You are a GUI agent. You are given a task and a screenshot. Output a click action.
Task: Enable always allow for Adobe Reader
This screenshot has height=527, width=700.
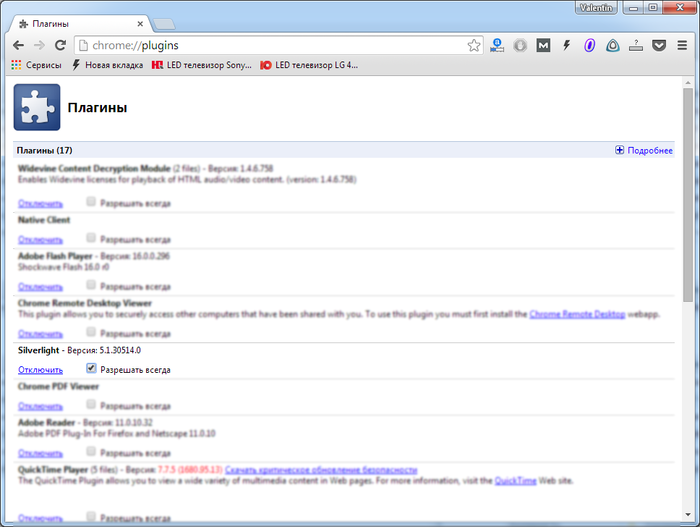pyautogui.click(x=91, y=451)
